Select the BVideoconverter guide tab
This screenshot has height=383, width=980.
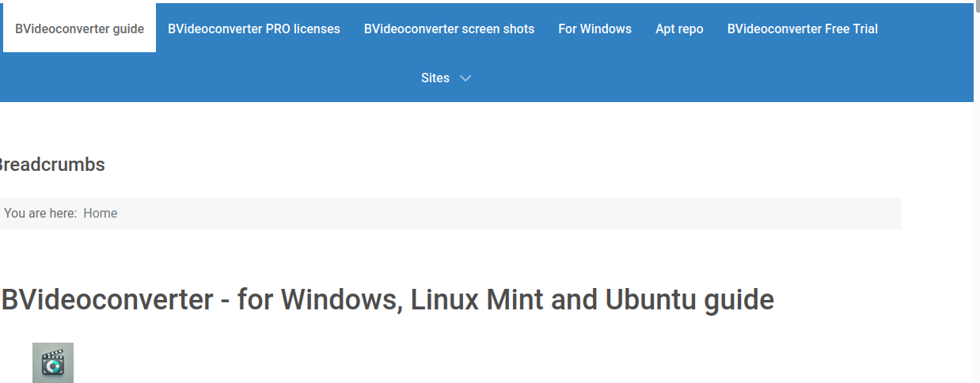tap(79, 28)
